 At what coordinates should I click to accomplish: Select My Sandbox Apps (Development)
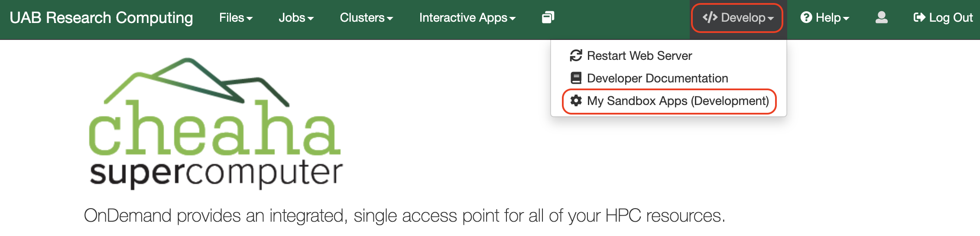[678, 101]
